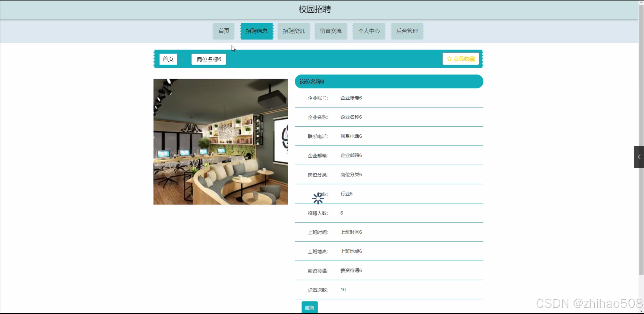Click the 应聘 apply button
Screen dimensions: 644x314
pos(309,307)
